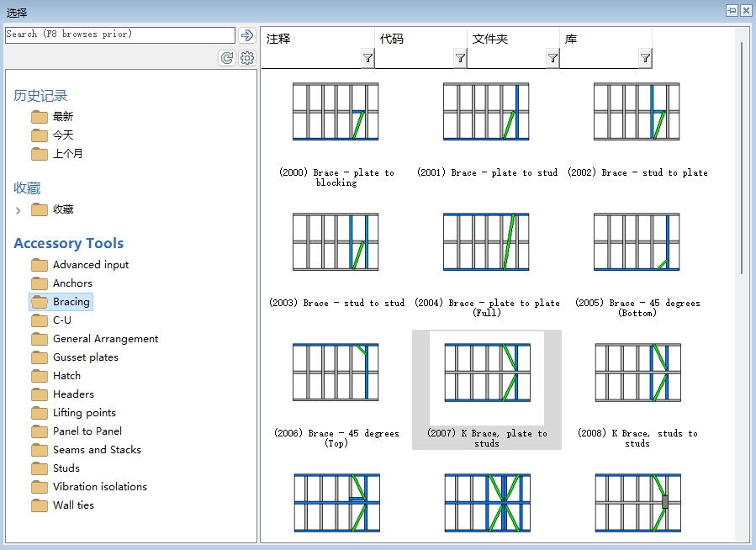Open the Panel to Panel folder

[x=77, y=431]
